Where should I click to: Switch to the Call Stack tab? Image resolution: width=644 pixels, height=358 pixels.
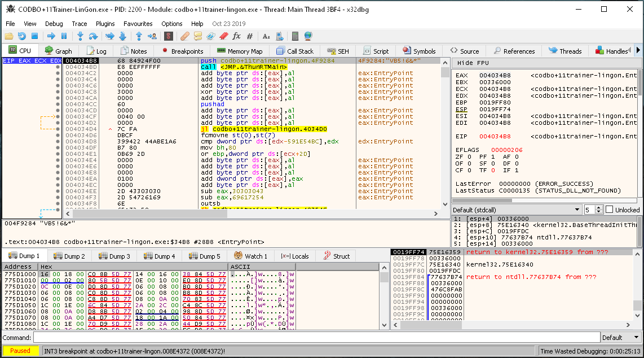coord(295,51)
